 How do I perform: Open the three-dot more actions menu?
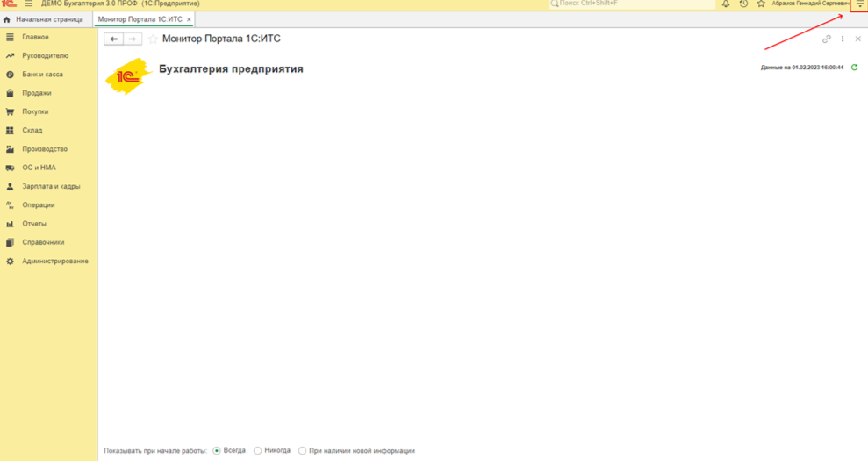tap(843, 39)
